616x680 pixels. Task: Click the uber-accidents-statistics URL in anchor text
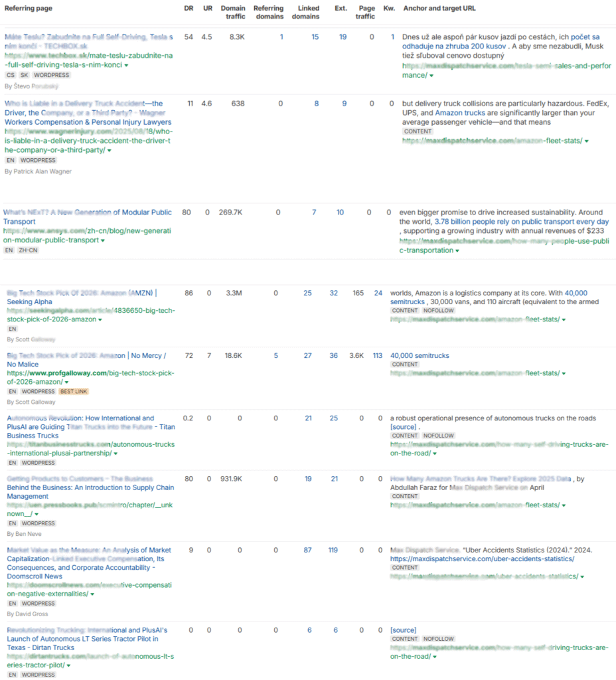coord(482,559)
